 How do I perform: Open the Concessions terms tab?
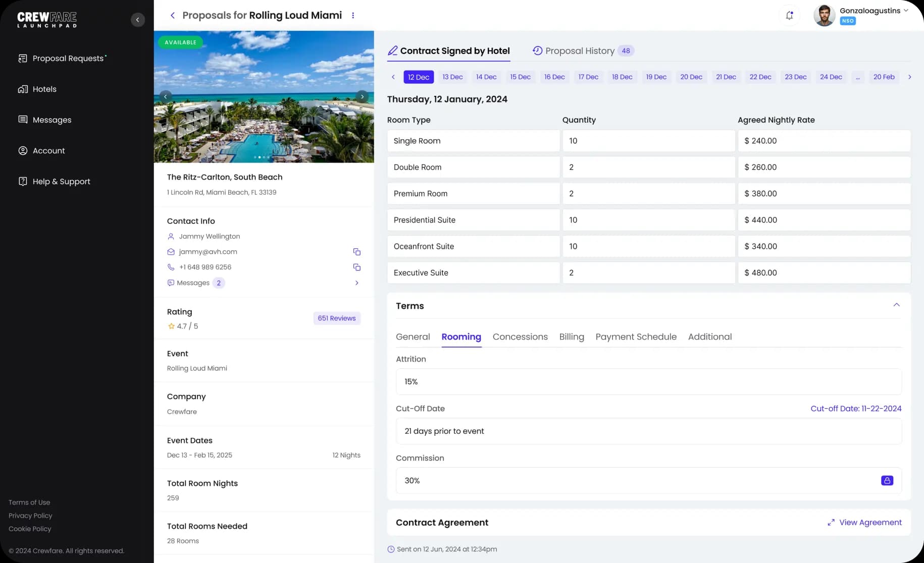[x=520, y=337]
